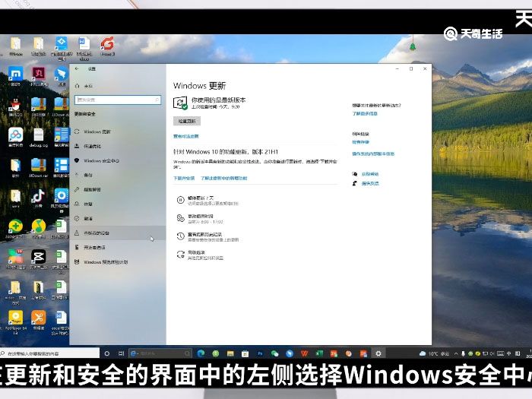
Task: Open the 激活 sidebar entry
Action: (118, 219)
